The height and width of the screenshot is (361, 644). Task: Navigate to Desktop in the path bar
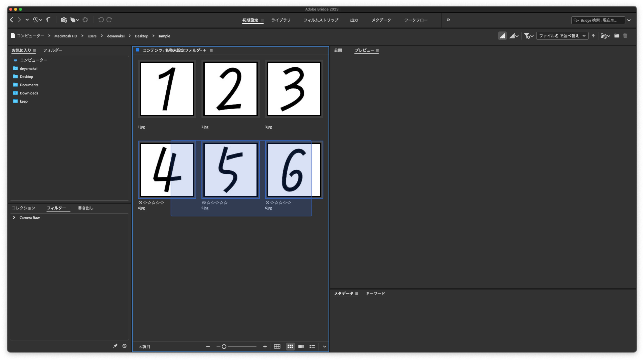pyautogui.click(x=141, y=36)
